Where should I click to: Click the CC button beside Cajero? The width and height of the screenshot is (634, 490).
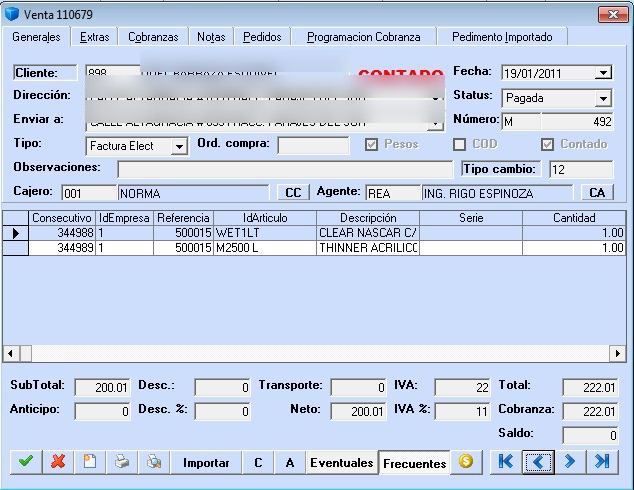click(293, 192)
